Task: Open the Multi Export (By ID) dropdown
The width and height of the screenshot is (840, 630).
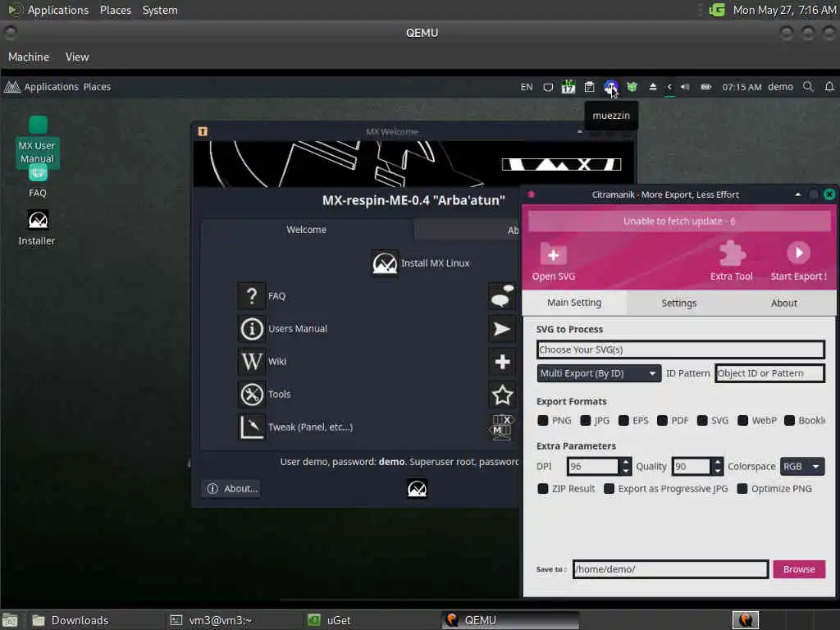Action: 598,373
